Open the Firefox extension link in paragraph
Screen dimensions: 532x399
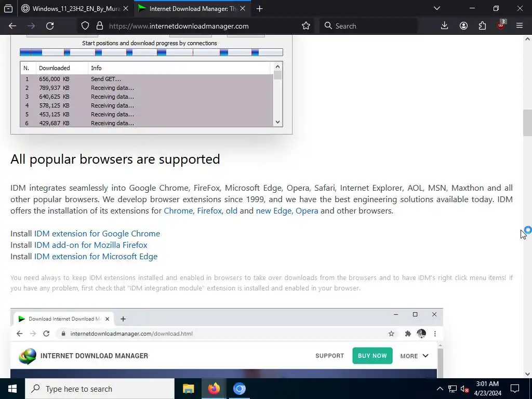pyautogui.click(x=209, y=211)
